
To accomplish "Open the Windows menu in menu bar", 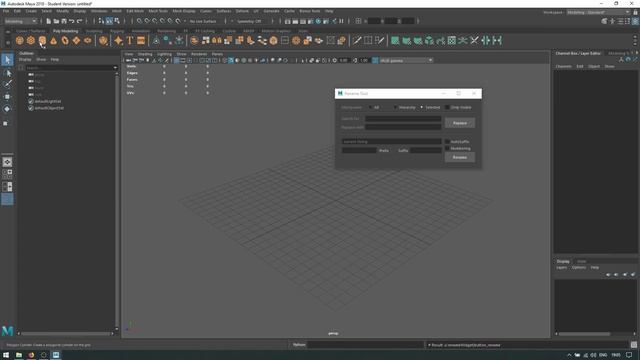I will coord(99,11).
